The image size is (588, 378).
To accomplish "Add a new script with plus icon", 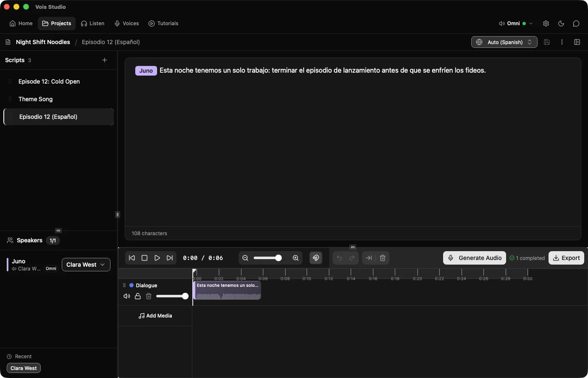I will pos(105,60).
